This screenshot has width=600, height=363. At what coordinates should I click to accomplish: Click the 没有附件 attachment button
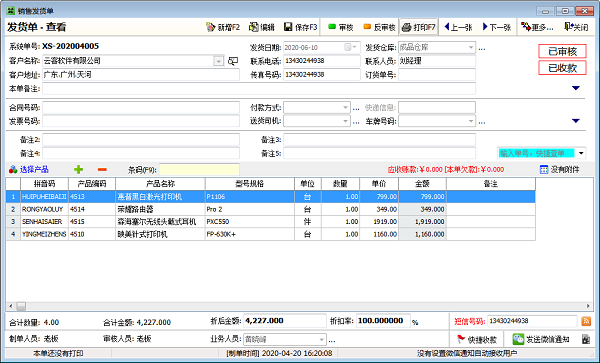[x=559, y=169]
